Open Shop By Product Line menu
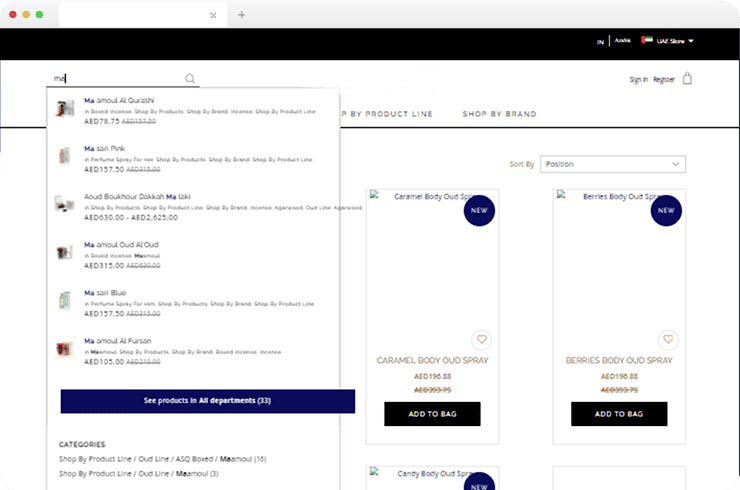Image resolution: width=740 pixels, height=490 pixels. tap(387, 114)
